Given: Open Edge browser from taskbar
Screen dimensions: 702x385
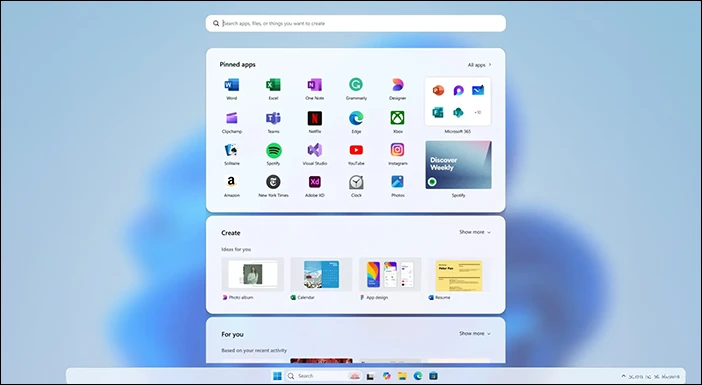Looking at the screenshot, I should [x=418, y=376].
